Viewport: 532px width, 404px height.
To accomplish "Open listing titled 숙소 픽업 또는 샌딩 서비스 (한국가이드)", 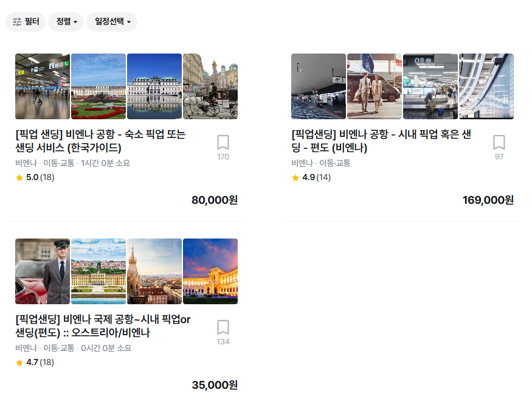I will tap(100, 141).
